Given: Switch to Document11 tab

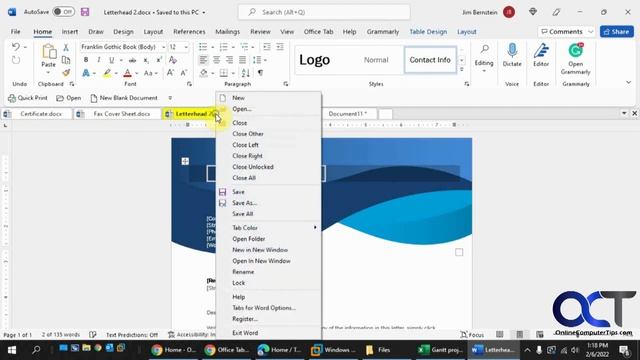Looking at the screenshot, I should 348,114.
